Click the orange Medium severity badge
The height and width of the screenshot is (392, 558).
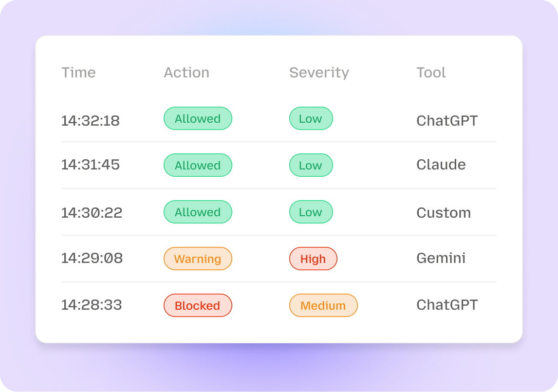click(x=323, y=306)
